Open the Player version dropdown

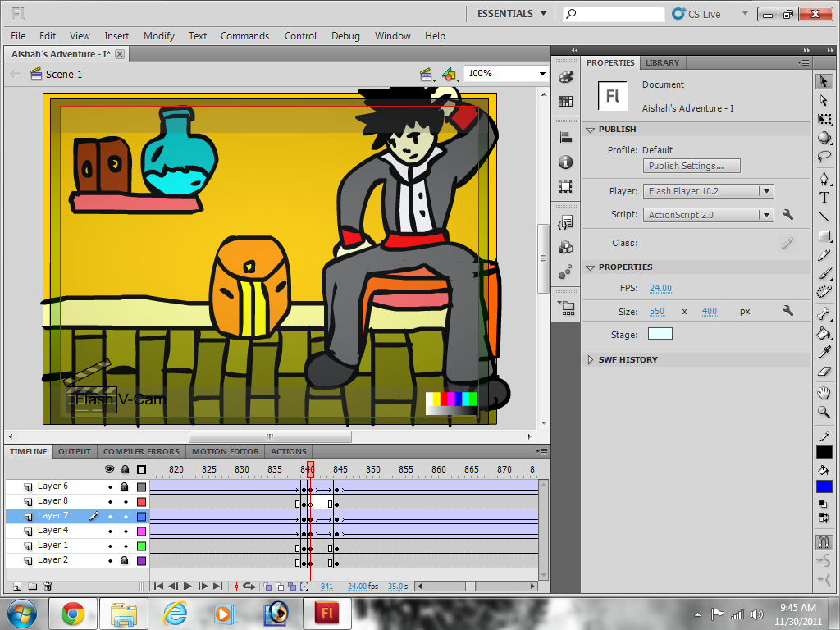[x=767, y=191]
